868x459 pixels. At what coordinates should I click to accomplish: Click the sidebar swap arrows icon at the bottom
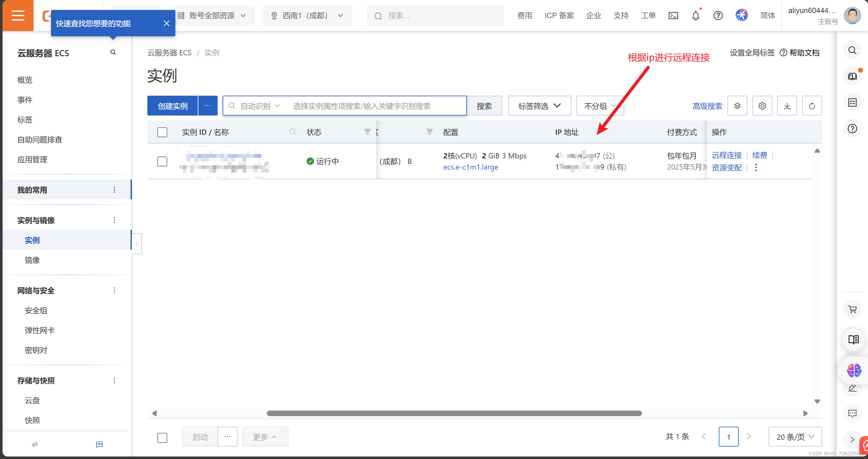click(35, 444)
